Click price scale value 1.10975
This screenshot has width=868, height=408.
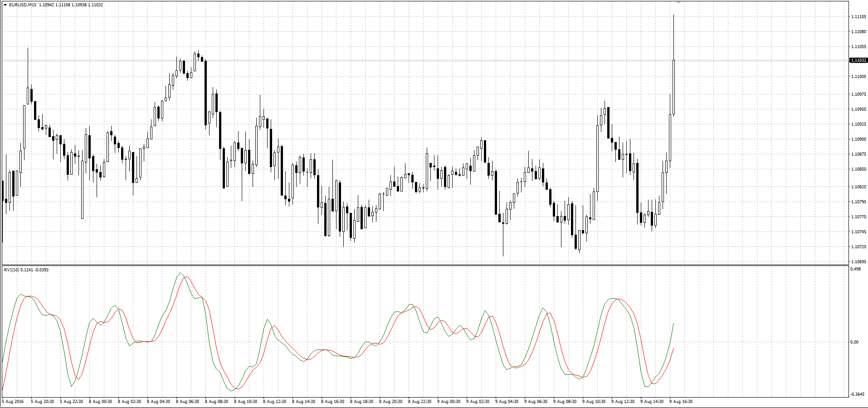point(858,94)
